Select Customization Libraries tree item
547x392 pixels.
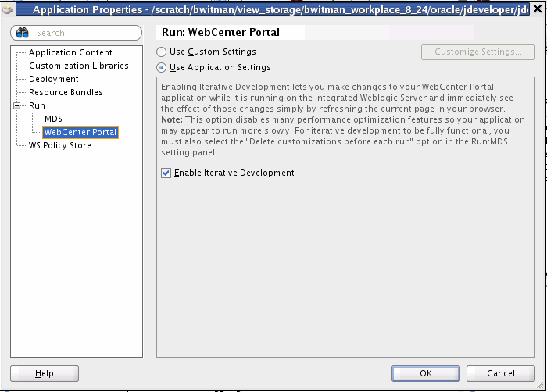pos(78,66)
